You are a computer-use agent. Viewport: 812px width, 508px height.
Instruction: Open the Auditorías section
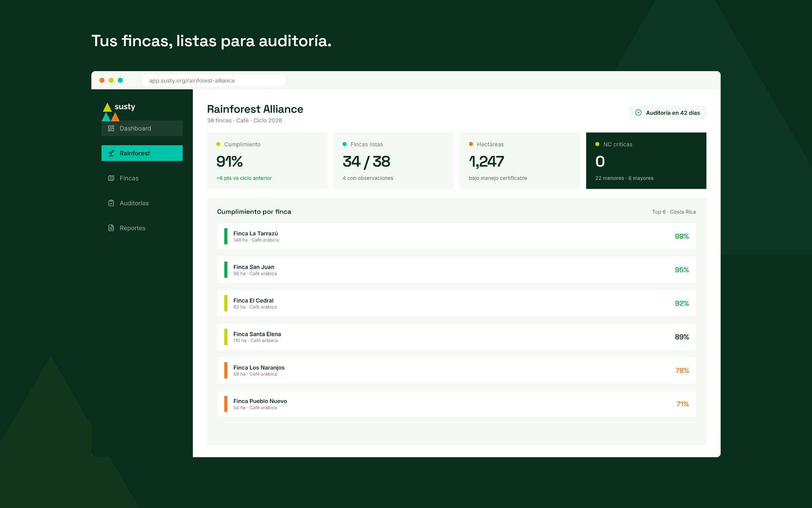142,203
